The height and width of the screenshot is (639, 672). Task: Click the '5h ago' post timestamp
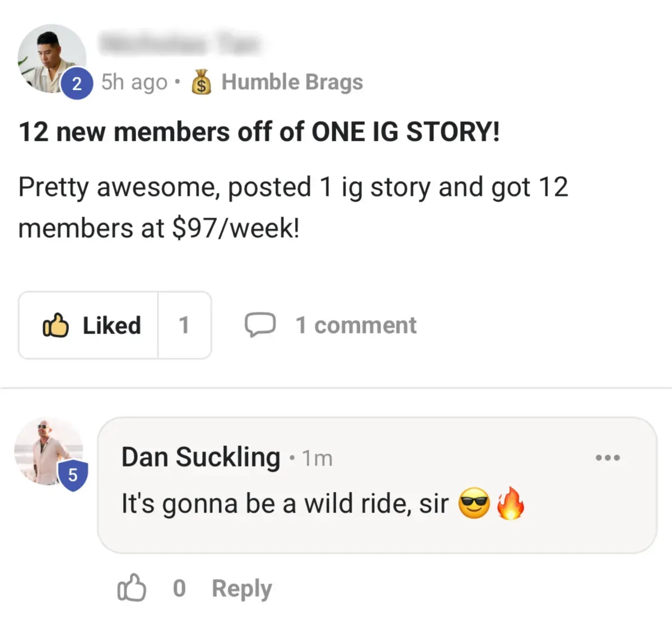(134, 82)
